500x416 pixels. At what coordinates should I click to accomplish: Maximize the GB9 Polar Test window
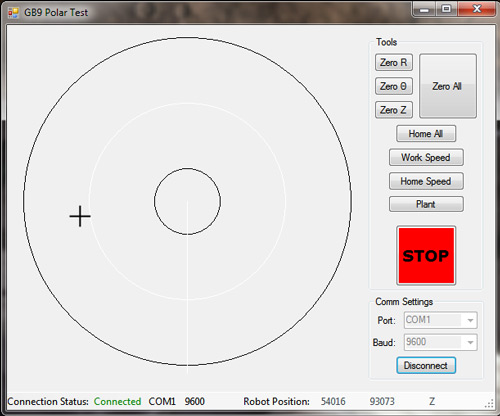[446, 9]
